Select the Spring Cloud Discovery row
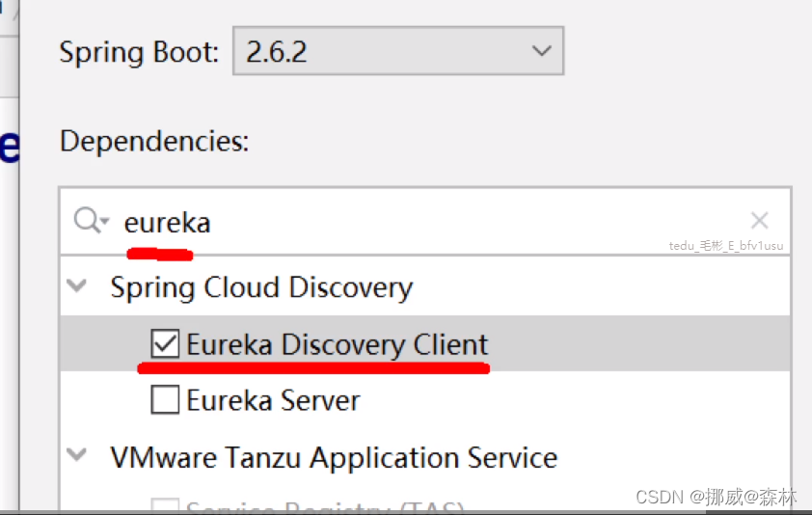The width and height of the screenshot is (812, 515). (x=424, y=286)
